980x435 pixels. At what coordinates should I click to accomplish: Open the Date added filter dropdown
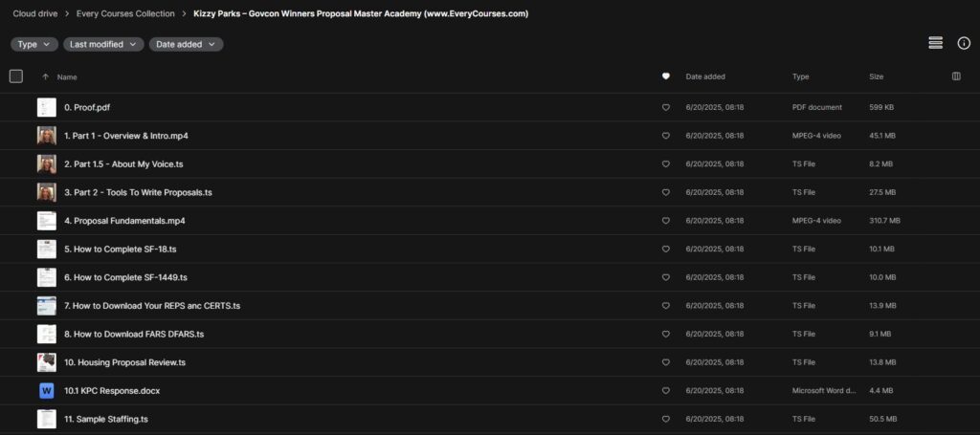point(186,44)
